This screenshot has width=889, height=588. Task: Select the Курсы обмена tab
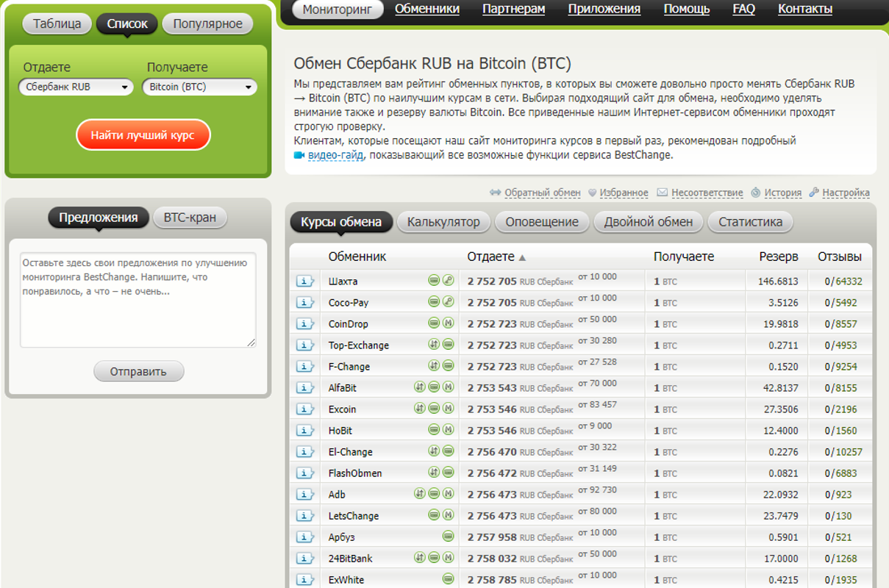pyautogui.click(x=341, y=222)
